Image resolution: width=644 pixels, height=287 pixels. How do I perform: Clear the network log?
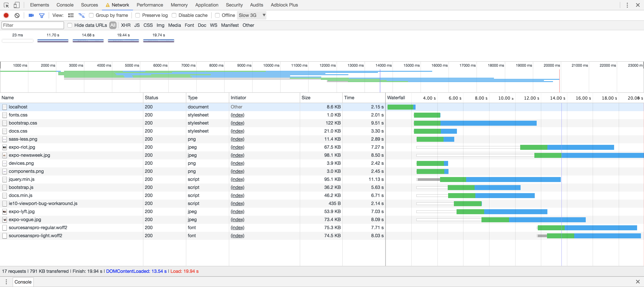(x=17, y=15)
